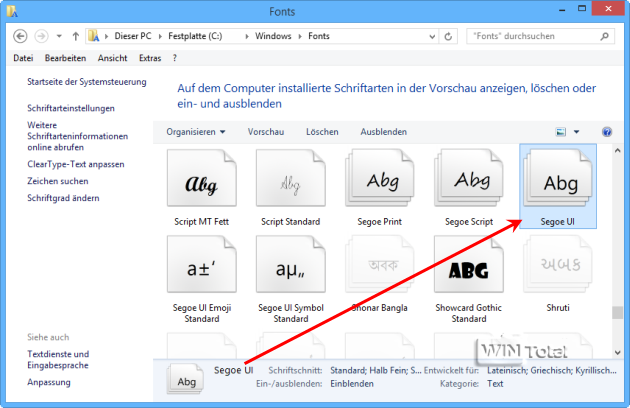Click Windows in the address bar
The image size is (630, 408).
point(273,36)
